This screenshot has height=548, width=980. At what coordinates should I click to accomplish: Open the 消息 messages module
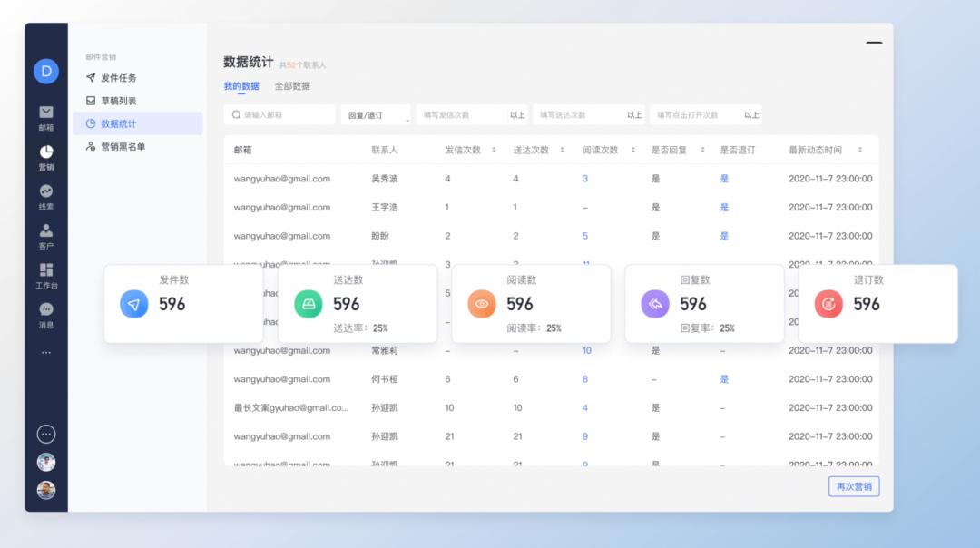pos(45,316)
